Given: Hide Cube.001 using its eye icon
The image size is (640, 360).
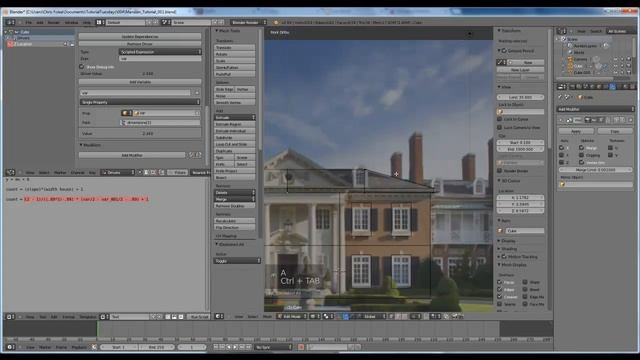Looking at the screenshot, I should pyautogui.click(x=616, y=73).
